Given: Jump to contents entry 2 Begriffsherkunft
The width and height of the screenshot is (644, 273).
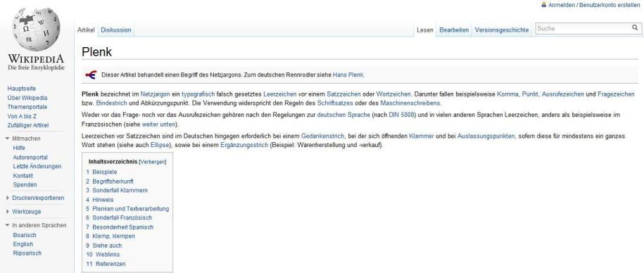Looking at the screenshot, I should click(x=110, y=181).
